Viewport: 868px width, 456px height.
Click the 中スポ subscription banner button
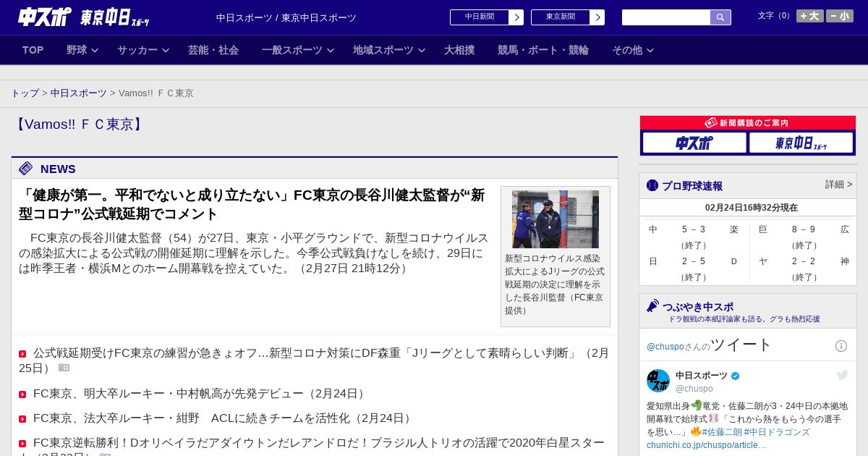[694, 143]
